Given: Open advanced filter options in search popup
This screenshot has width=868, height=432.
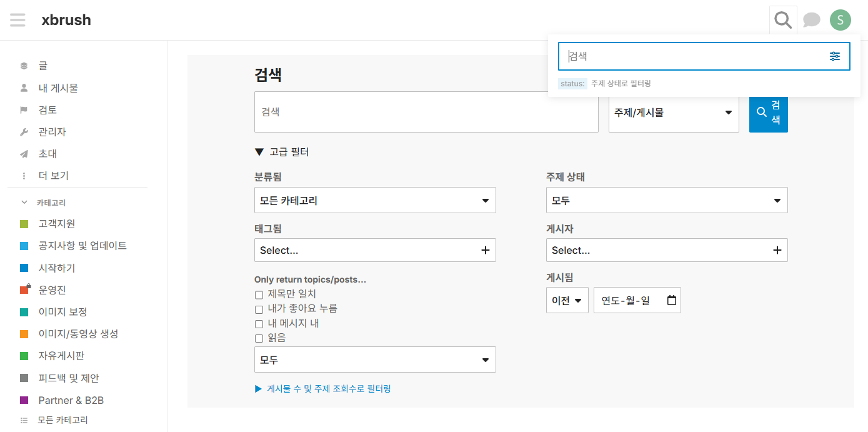Looking at the screenshot, I should click(x=835, y=56).
